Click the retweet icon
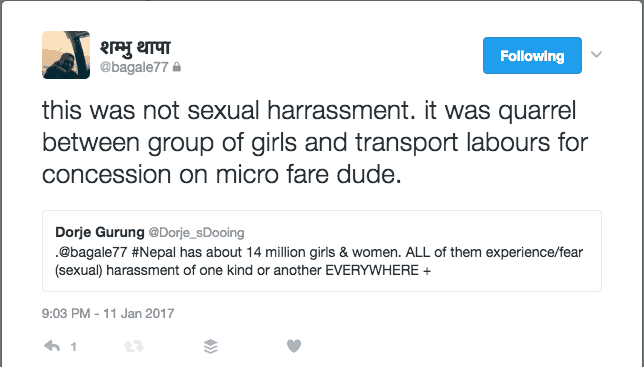644x367 pixels. tap(134, 346)
